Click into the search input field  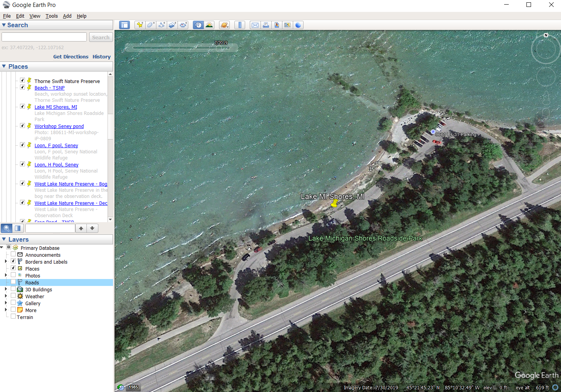click(44, 37)
